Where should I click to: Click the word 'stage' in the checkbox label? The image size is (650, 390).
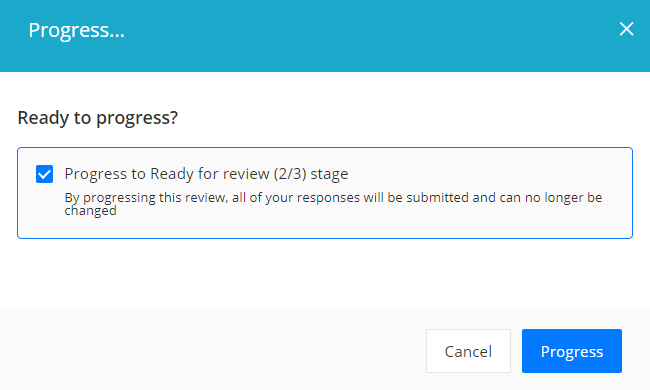[330, 174]
